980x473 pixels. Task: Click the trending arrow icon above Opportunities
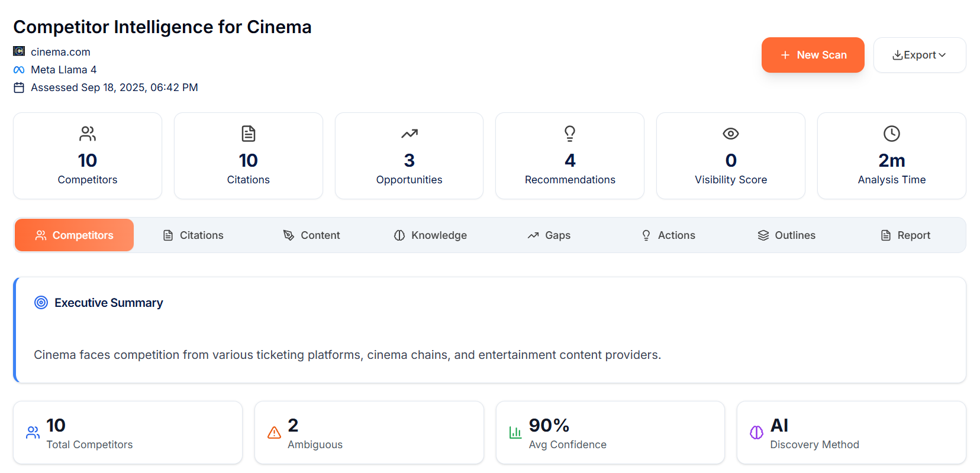(x=409, y=134)
